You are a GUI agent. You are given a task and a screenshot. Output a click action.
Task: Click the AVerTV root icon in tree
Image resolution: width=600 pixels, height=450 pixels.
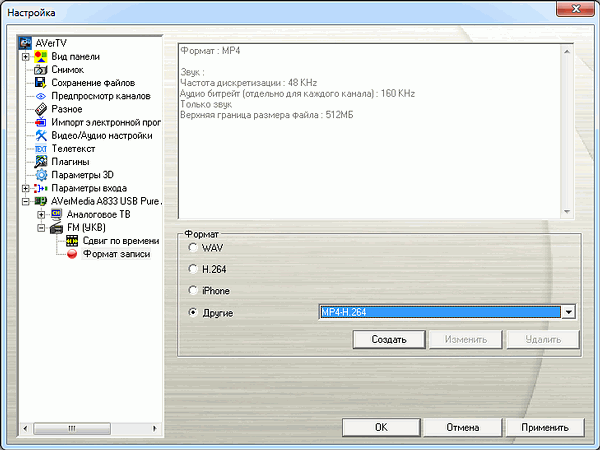(26, 43)
